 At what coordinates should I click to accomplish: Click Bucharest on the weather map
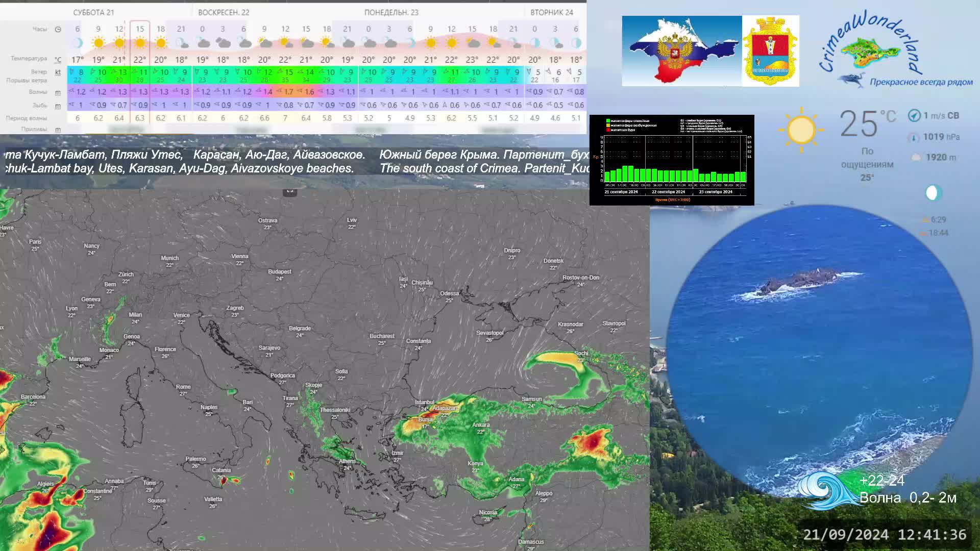pyautogui.click(x=382, y=339)
